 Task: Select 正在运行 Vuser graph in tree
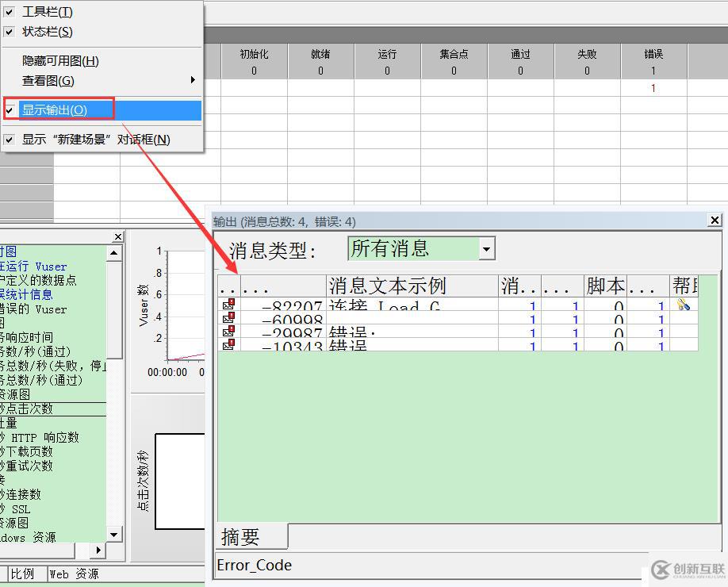33,267
